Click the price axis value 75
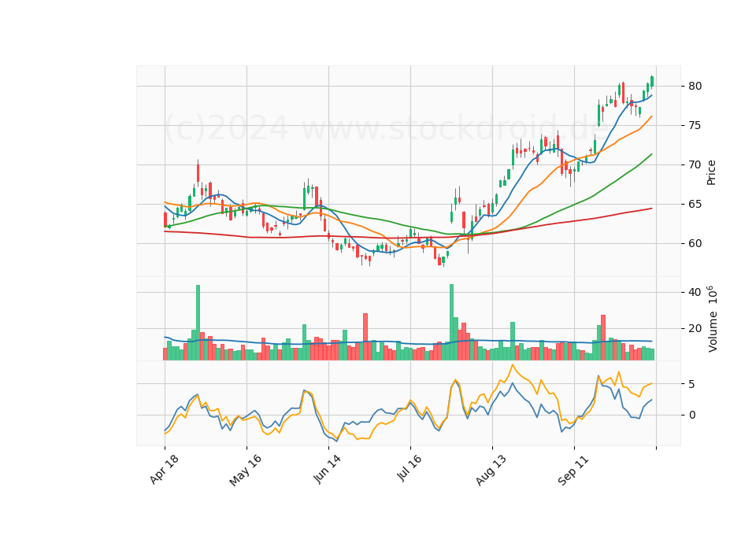The image size is (756, 543). [x=695, y=126]
